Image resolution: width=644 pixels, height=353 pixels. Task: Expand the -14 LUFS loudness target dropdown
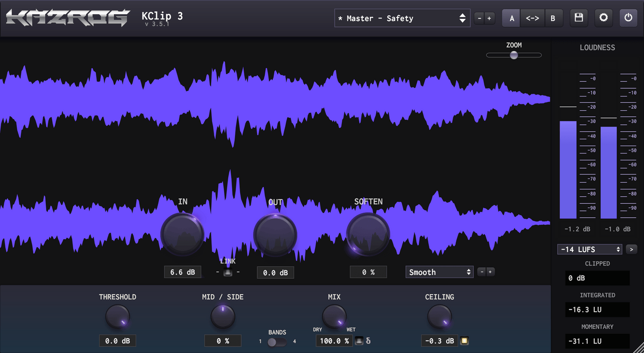(590, 249)
